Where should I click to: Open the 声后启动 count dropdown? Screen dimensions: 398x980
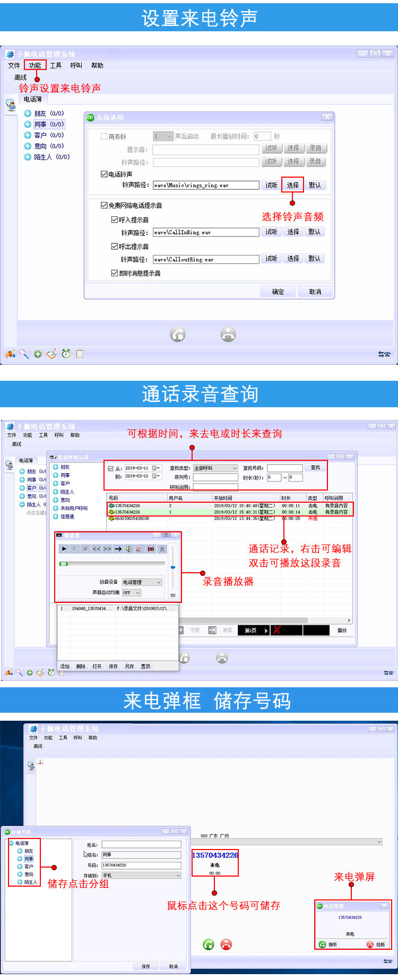163,136
